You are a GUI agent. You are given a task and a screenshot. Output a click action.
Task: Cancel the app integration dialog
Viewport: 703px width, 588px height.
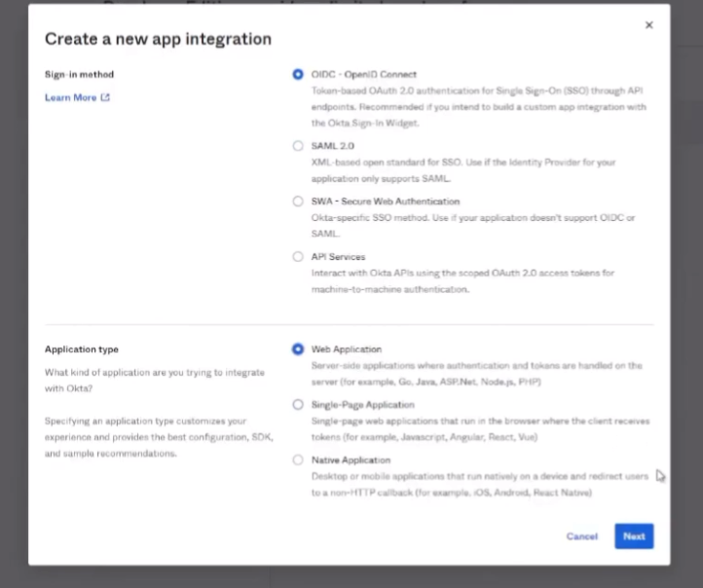click(x=582, y=536)
